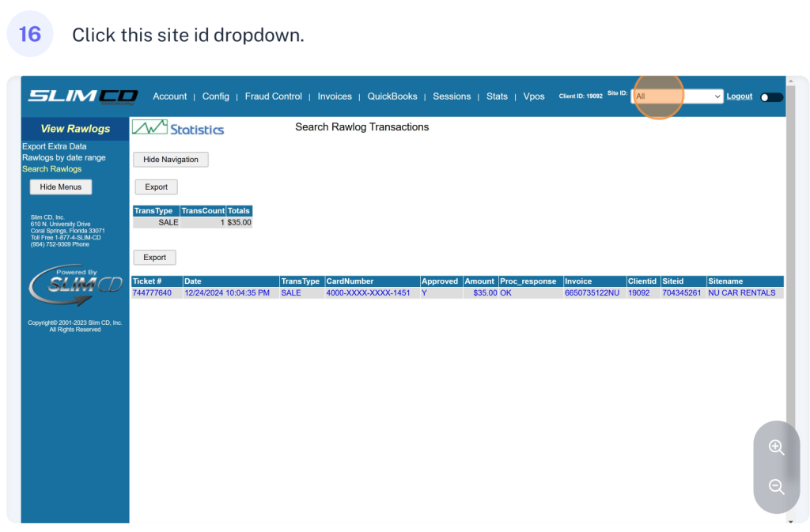Open the Fraud Control menu
This screenshot has height=532, width=810.
273,96
